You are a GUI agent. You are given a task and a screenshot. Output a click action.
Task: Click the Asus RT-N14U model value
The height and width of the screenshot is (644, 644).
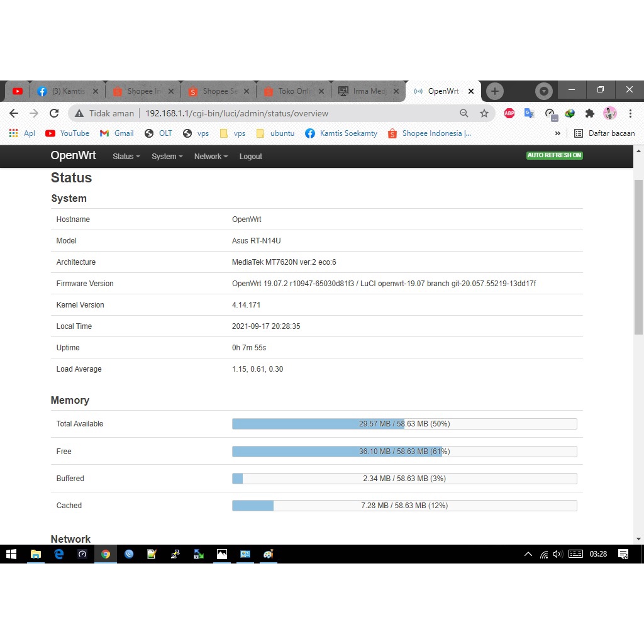pyautogui.click(x=257, y=241)
